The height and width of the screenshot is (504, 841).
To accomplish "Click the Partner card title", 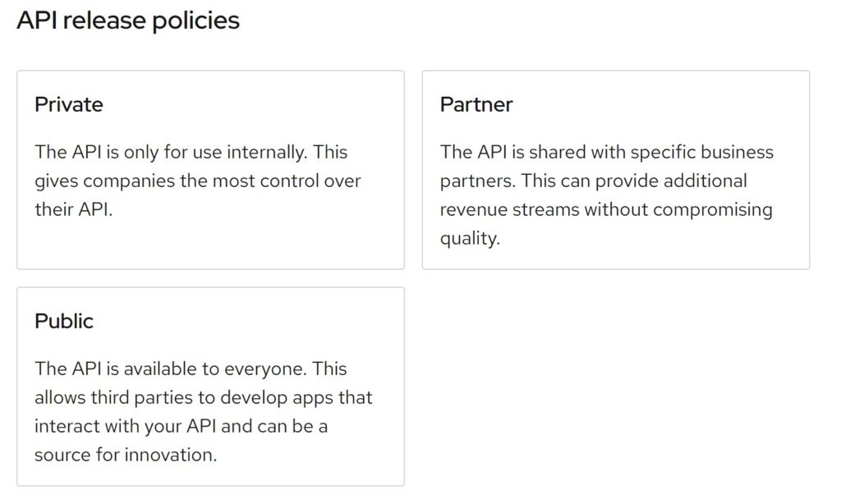I will coord(476,104).
